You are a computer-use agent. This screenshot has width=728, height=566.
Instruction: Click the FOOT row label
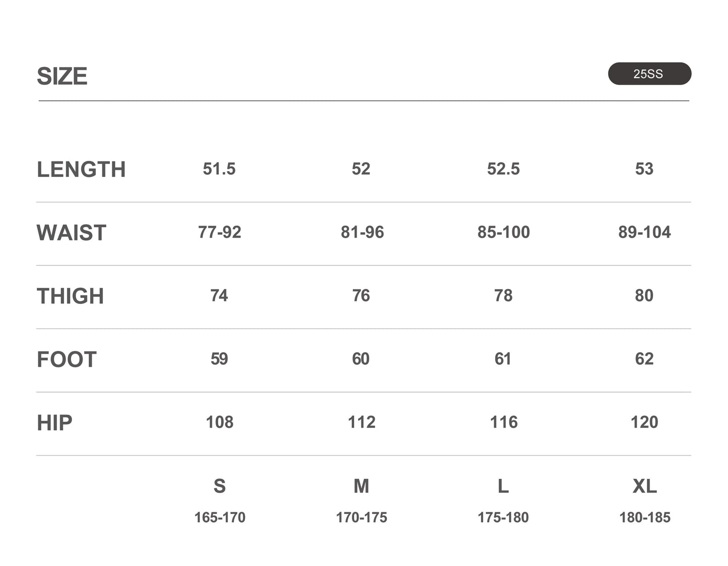point(67,360)
